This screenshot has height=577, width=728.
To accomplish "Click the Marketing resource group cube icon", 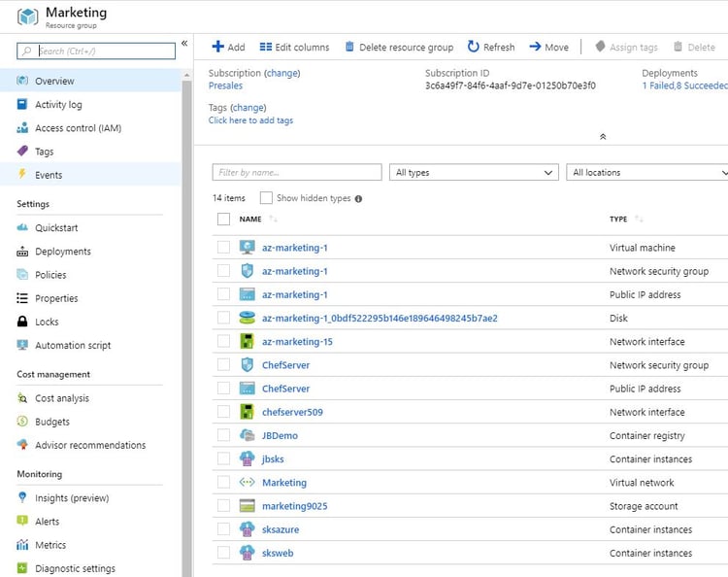I will coord(27,17).
